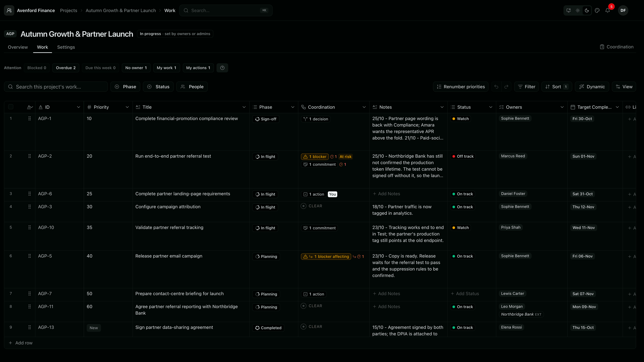The height and width of the screenshot is (362, 644).
Task: Open Coordination panel at top right
Action: pyautogui.click(x=616, y=47)
